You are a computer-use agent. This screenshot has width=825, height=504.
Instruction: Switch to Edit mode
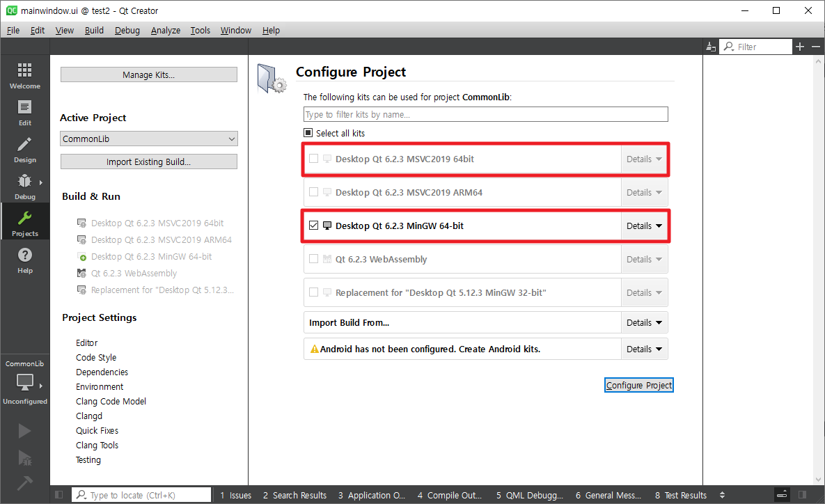25,113
